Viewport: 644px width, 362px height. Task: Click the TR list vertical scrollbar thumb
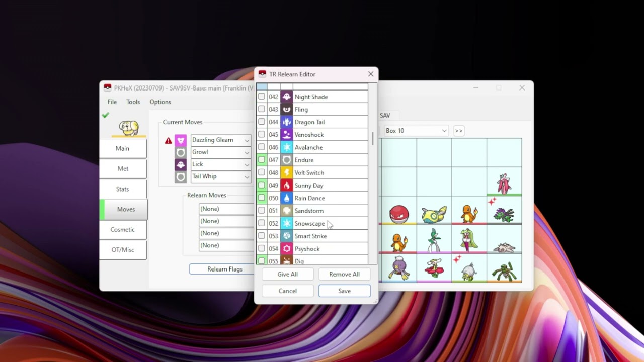[x=373, y=138]
